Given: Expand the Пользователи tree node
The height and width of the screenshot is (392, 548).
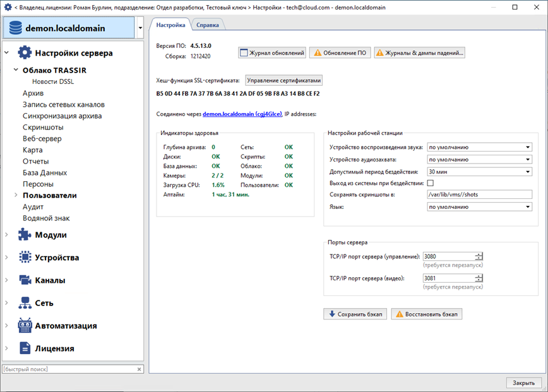Looking at the screenshot, I should [16, 196].
